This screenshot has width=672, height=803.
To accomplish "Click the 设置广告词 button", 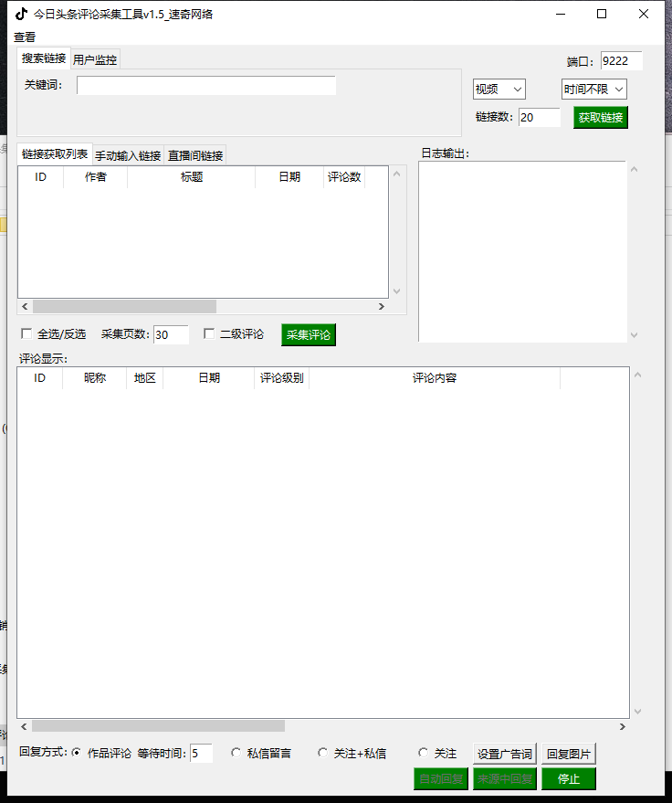I will click(505, 755).
